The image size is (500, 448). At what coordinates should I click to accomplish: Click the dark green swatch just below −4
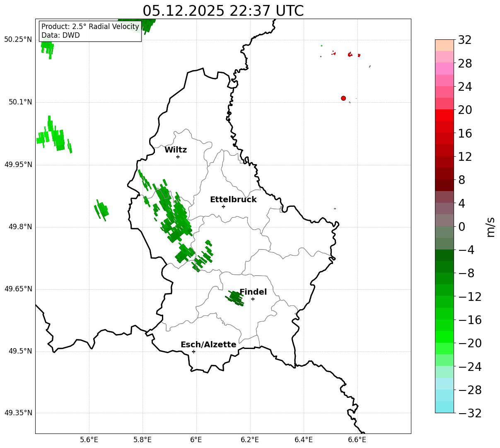point(444,255)
